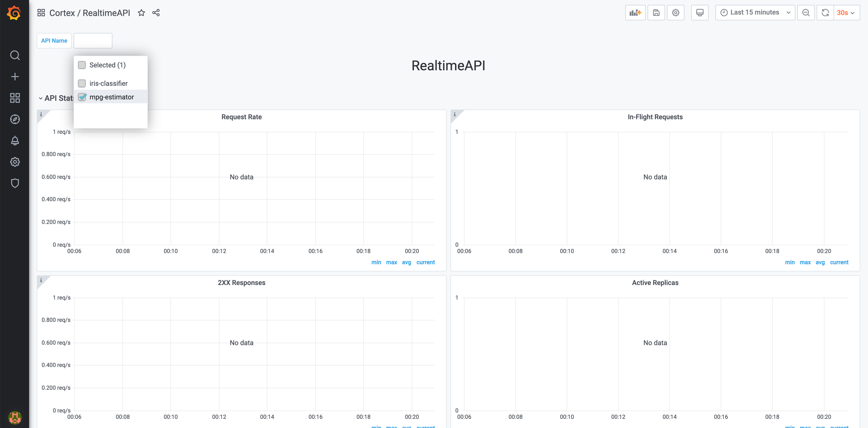The image size is (868, 428).
Task: Check the iris-classifier checkbox
Action: pos(82,83)
